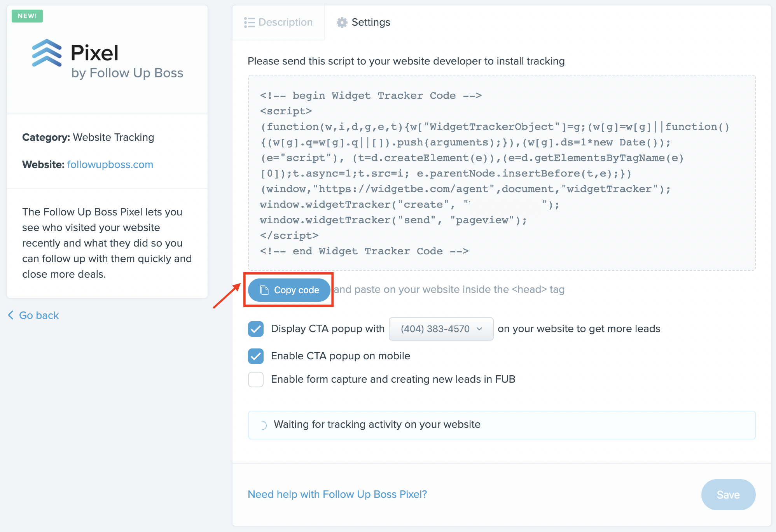Click the Pixel chevron logo
This screenshot has height=532, width=776.
coord(47,53)
